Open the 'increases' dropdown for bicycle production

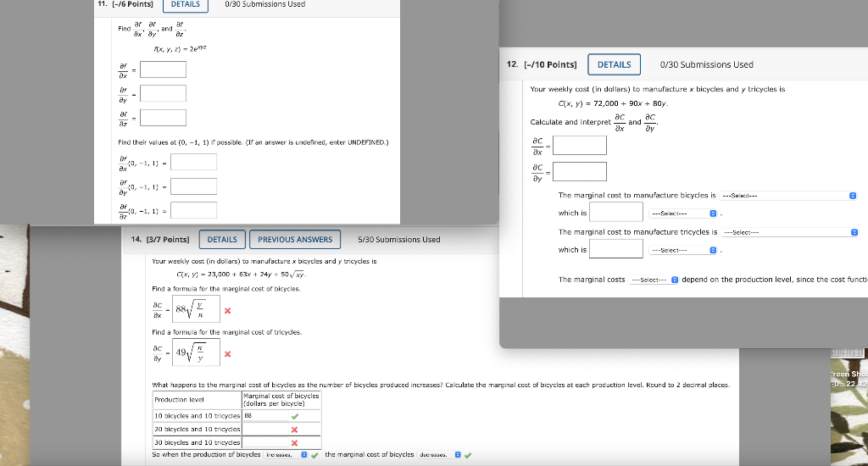pyautogui.click(x=286, y=455)
